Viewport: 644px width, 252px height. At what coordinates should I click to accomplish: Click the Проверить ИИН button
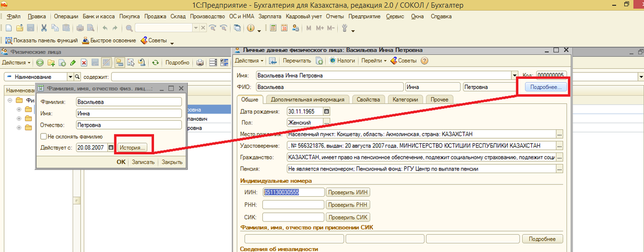coord(348,192)
